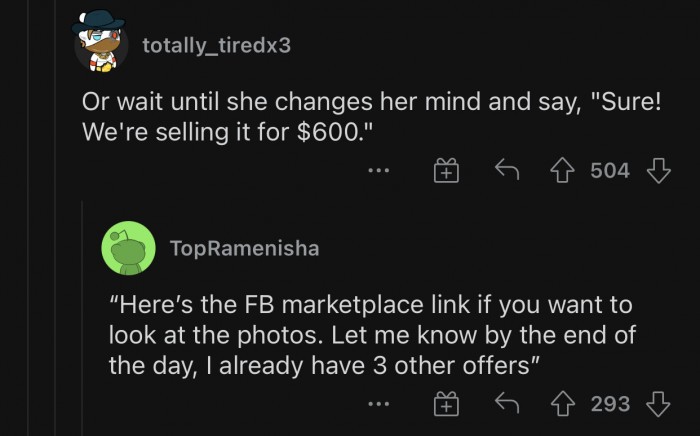Open three-dot menu on TopRamenisha's comment
This screenshot has height=436, width=700.
[379, 404]
